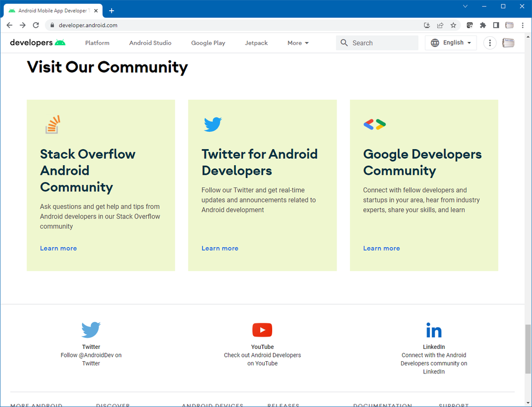Open the Extensions puzzle icon
This screenshot has height=407, width=532.
[x=483, y=25]
